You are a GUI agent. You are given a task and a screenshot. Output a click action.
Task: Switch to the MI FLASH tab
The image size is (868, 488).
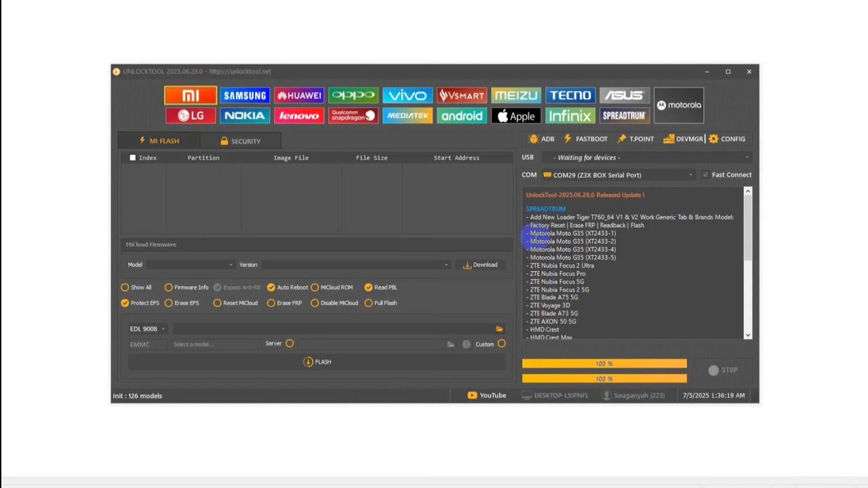pos(159,141)
